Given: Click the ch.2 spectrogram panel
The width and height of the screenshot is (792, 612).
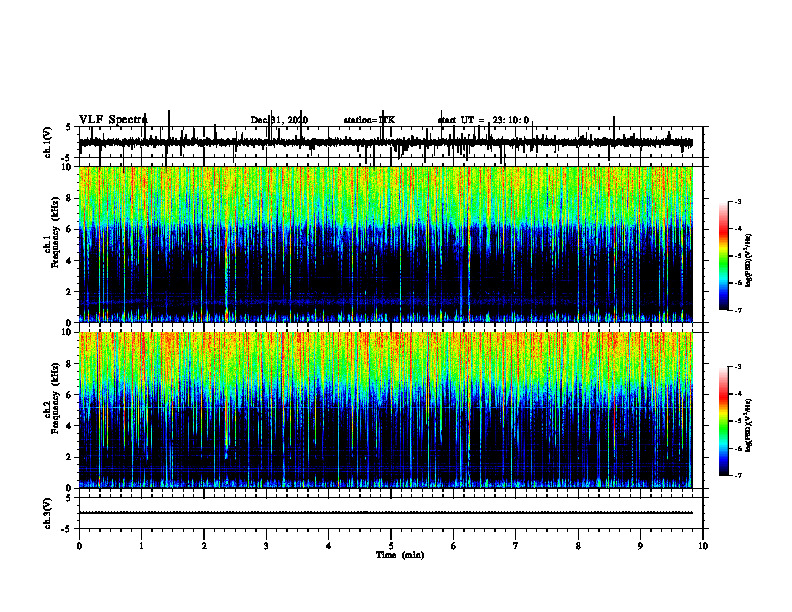Looking at the screenshot, I should [386, 410].
